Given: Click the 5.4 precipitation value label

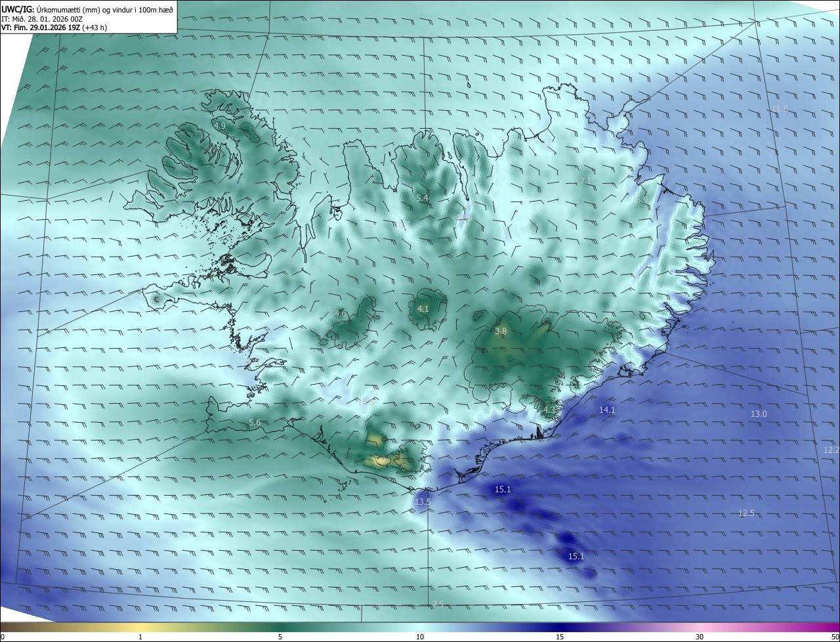Looking at the screenshot, I should click(422, 198).
